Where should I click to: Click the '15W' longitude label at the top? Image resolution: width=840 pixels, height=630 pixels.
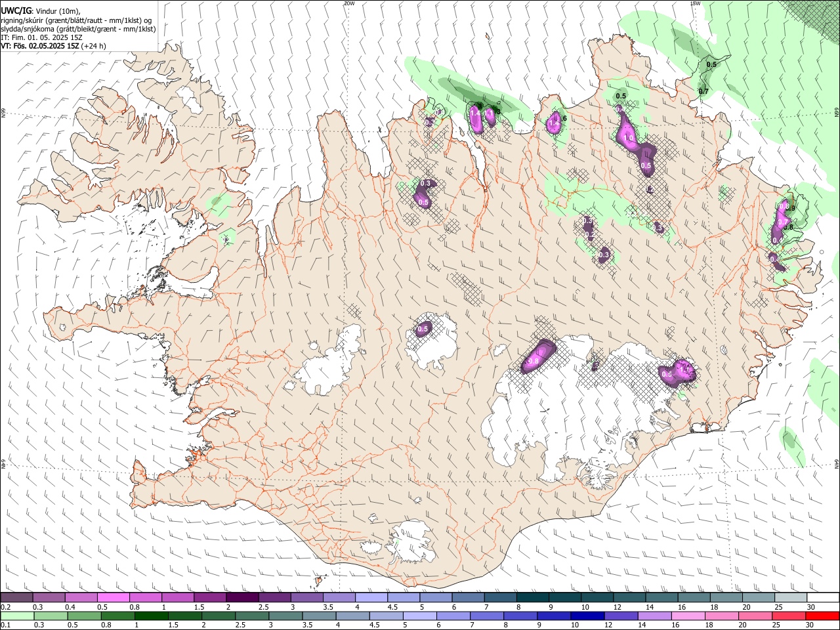(695, 3)
